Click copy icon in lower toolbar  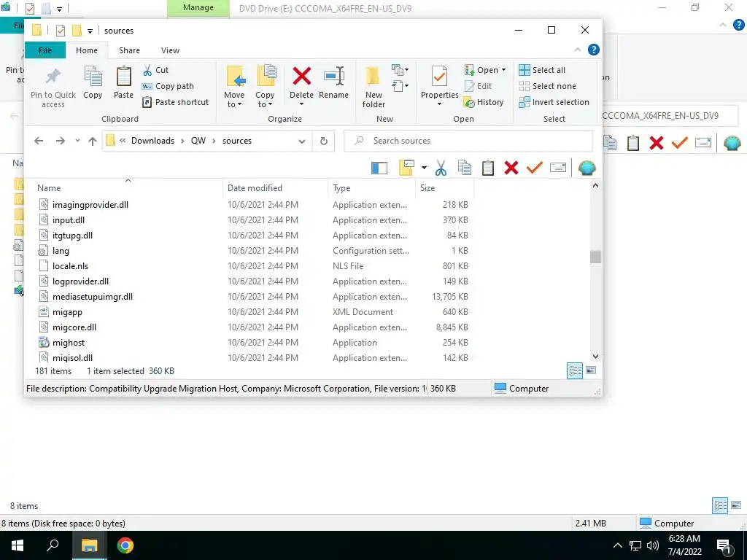(465, 168)
